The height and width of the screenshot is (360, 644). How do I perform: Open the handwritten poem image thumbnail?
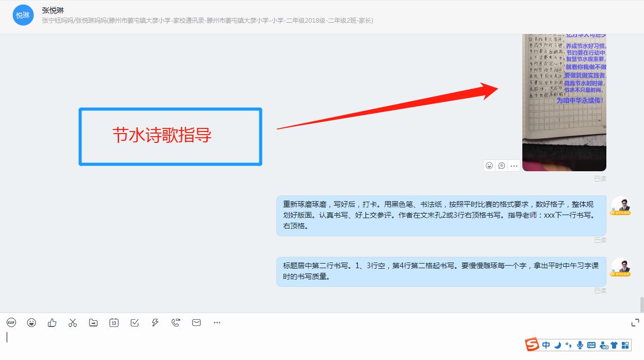click(x=564, y=102)
